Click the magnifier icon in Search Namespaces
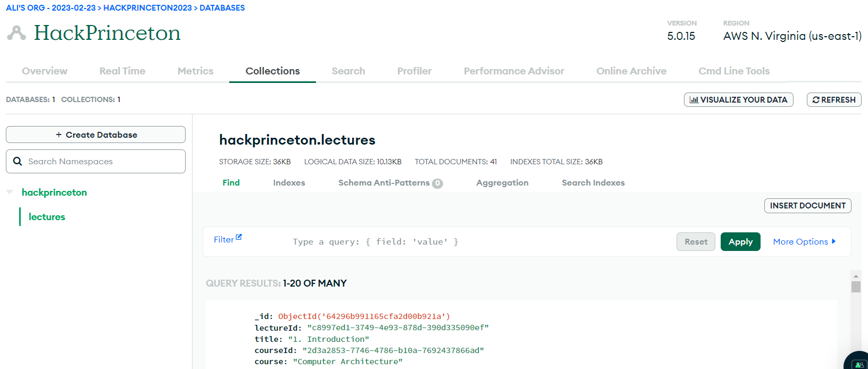This screenshot has height=369, width=868. point(18,161)
